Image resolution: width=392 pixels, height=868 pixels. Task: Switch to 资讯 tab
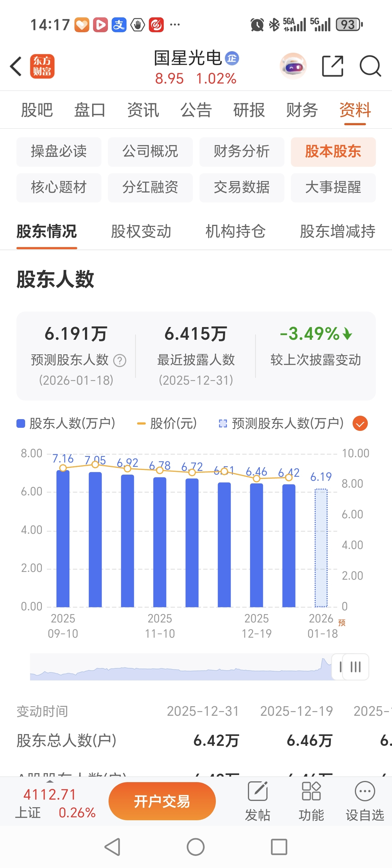[143, 110]
